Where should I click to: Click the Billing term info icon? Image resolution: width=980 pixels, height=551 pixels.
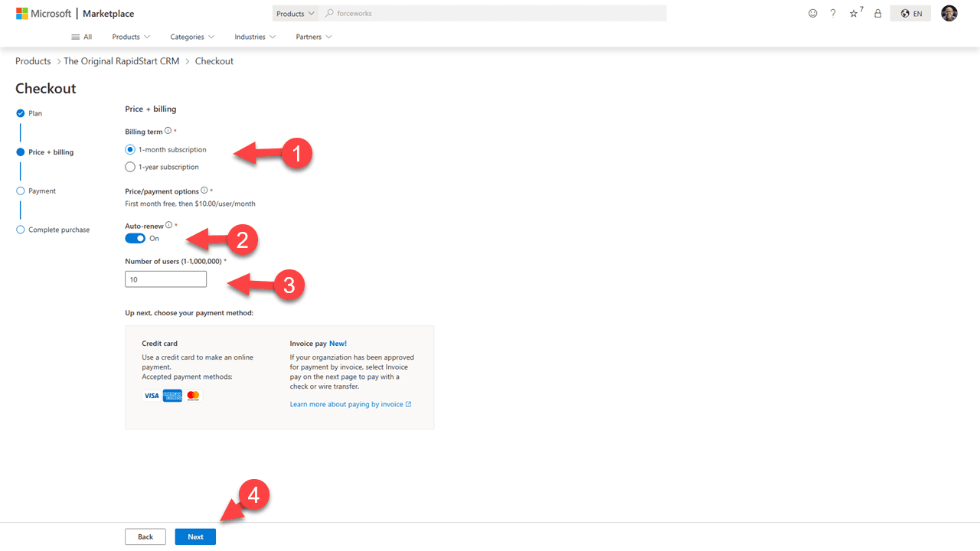168,131
